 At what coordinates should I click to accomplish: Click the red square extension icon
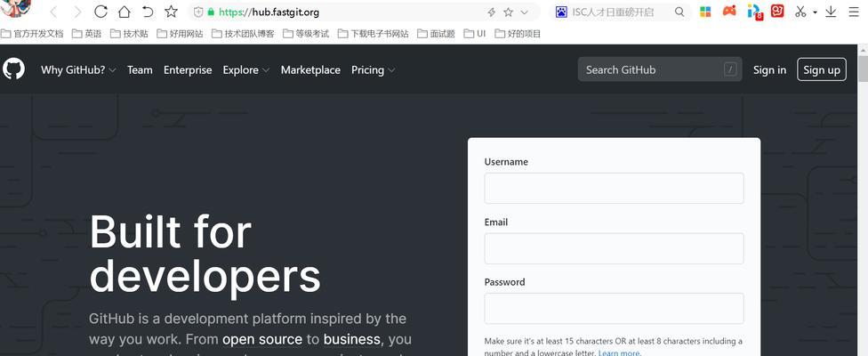click(778, 11)
